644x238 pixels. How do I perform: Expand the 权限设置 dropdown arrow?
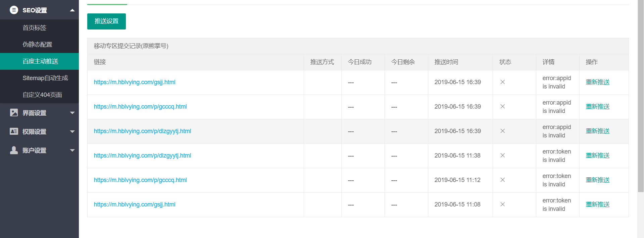coord(72,132)
